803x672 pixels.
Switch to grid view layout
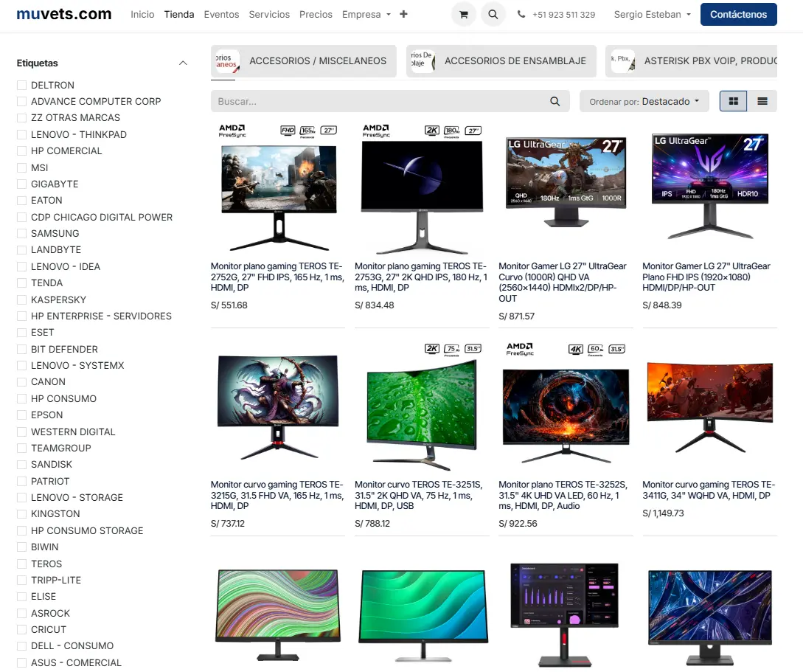[734, 101]
